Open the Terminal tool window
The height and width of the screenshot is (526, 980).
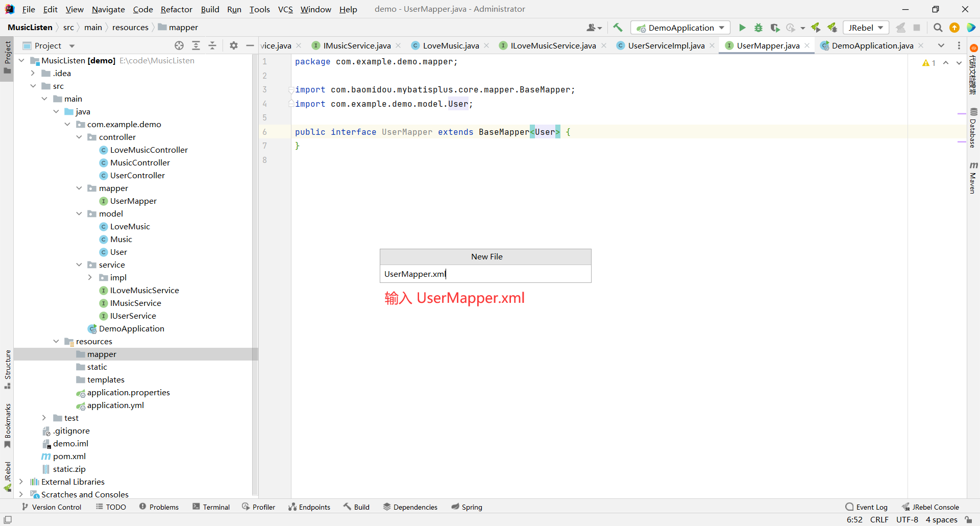[211, 507]
